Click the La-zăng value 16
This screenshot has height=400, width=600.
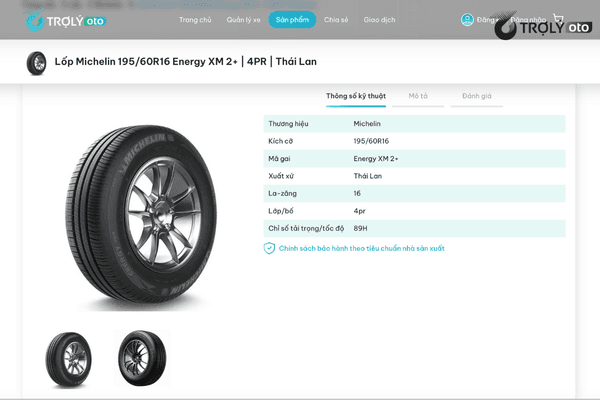(x=357, y=193)
